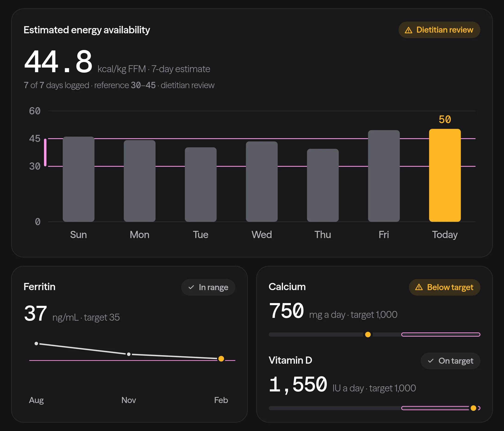Click the 37 ferritin value
The height and width of the screenshot is (431, 504).
(x=35, y=313)
